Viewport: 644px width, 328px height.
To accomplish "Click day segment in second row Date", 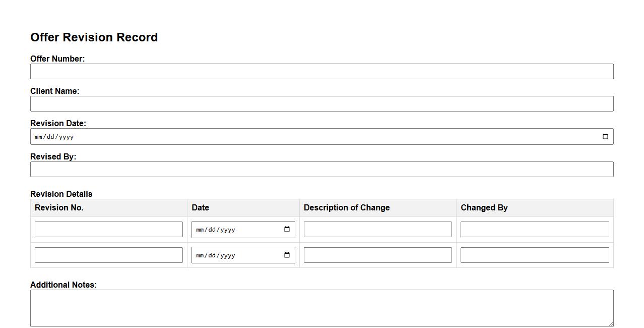I will pos(212,255).
